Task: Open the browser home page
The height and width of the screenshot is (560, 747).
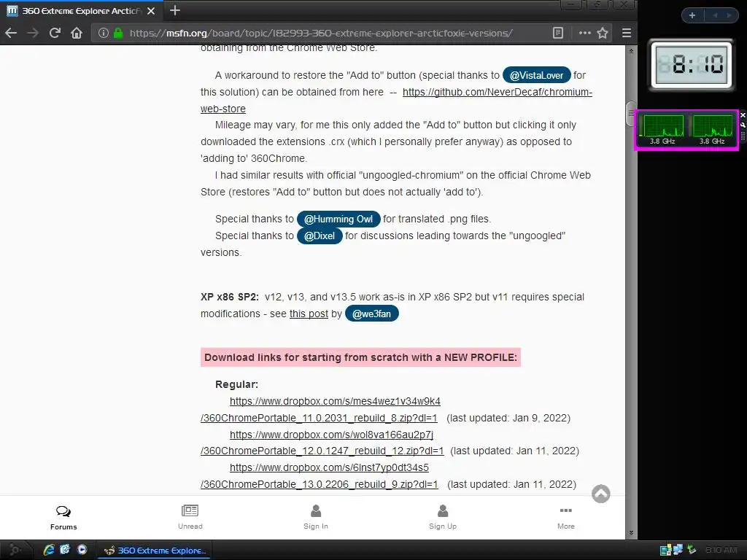Action: coord(77,33)
